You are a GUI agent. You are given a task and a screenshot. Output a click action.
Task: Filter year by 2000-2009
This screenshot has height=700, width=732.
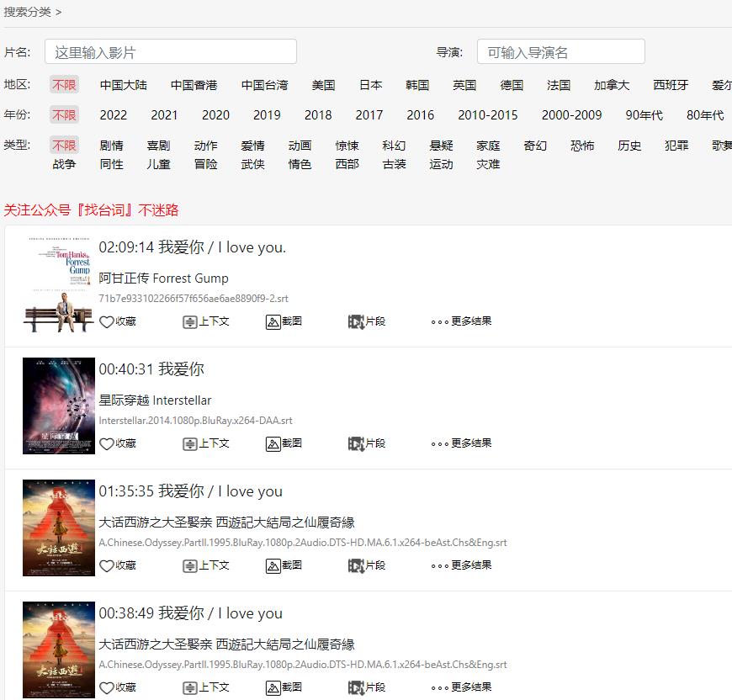pyautogui.click(x=572, y=114)
